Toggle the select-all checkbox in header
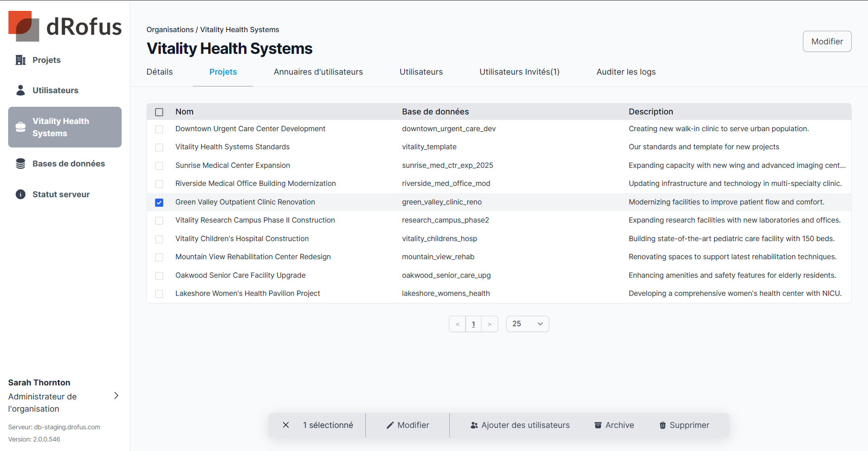 coord(159,112)
